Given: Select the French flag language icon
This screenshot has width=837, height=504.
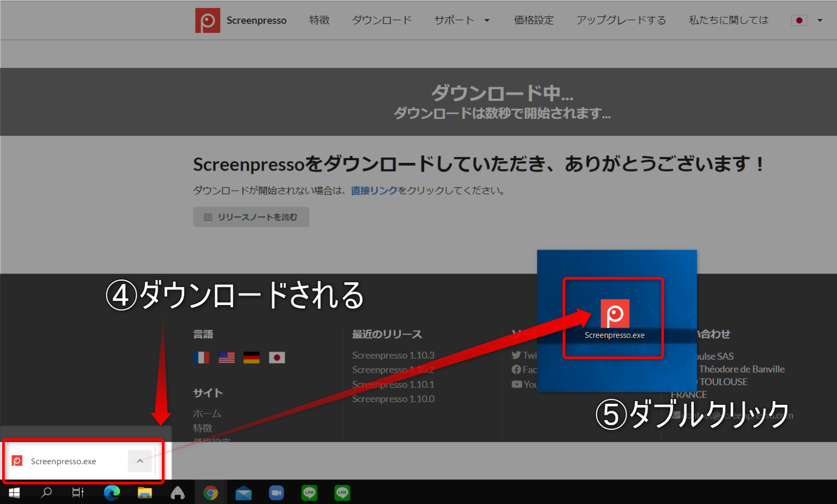Looking at the screenshot, I should click(201, 357).
